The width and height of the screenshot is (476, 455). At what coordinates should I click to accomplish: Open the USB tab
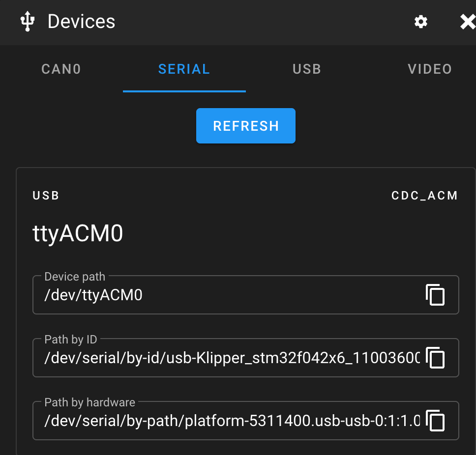click(307, 69)
